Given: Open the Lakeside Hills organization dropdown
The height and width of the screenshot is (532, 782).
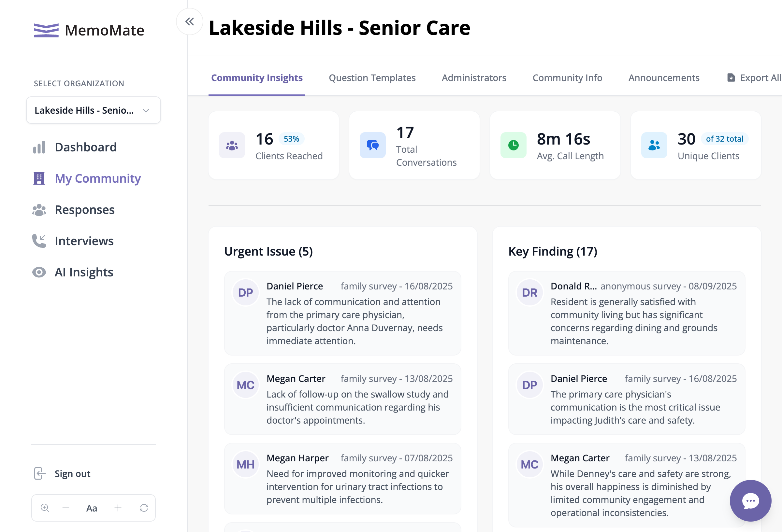Looking at the screenshot, I should point(94,110).
